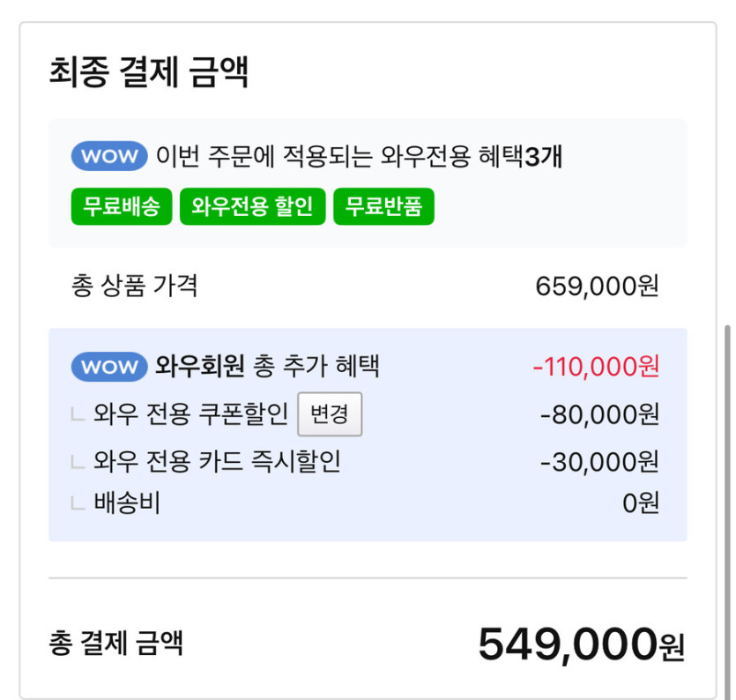Click the 변경 button to change coupon
The image size is (736, 700).
[330, 413]
